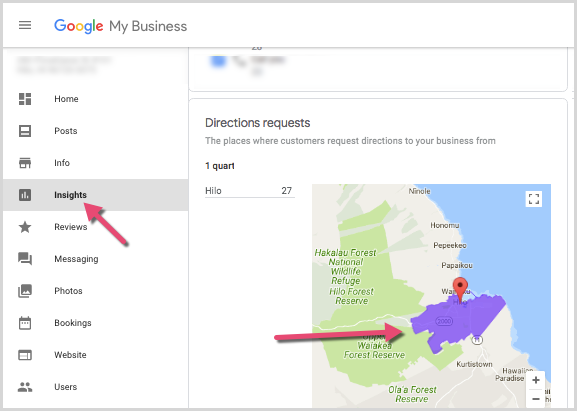Image resolution: width=577 pixels, height=411 pixels.
Task: Open the Users section
Action: pos(66,387)
